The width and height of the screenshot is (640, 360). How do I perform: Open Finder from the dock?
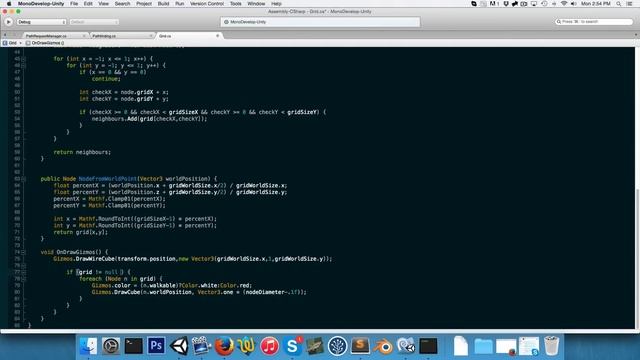(x=89, y=346)
